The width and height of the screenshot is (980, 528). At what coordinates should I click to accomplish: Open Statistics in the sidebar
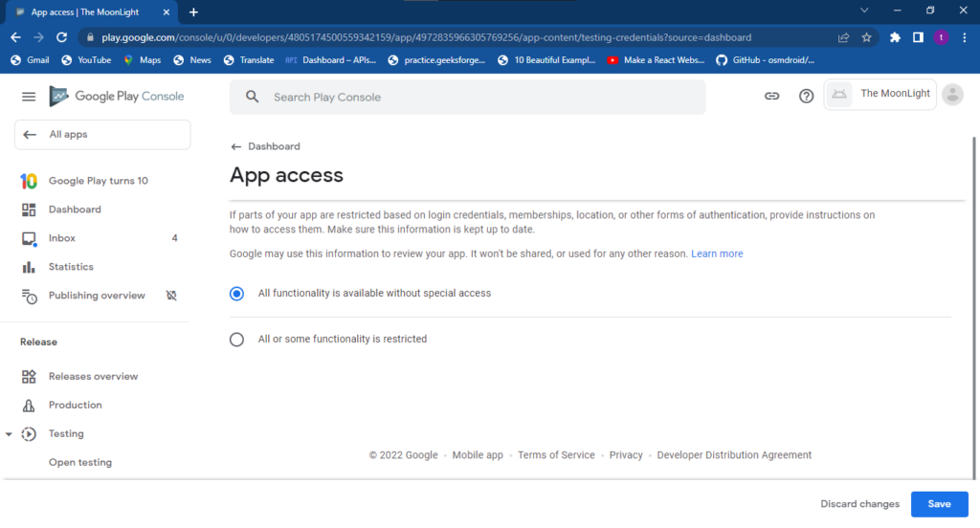(x=71, y=267)
